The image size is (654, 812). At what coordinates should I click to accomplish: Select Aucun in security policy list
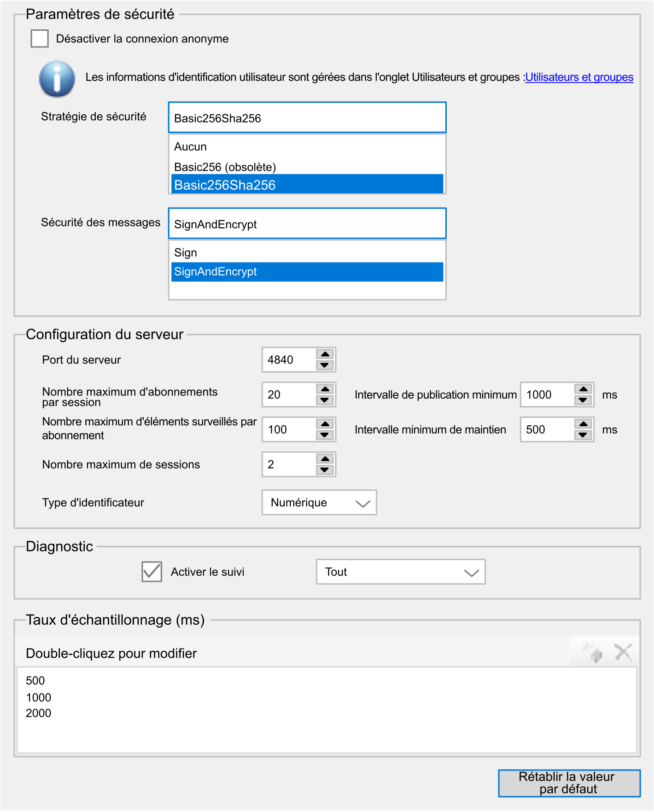point(307,146)
